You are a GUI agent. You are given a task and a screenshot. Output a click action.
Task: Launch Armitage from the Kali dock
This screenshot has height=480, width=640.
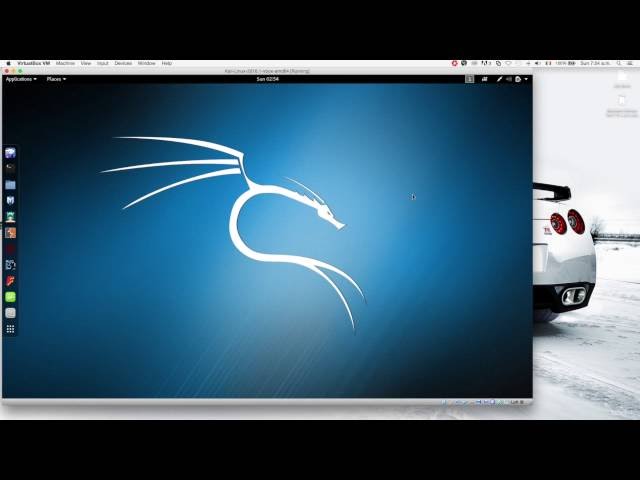pos(10,216)
